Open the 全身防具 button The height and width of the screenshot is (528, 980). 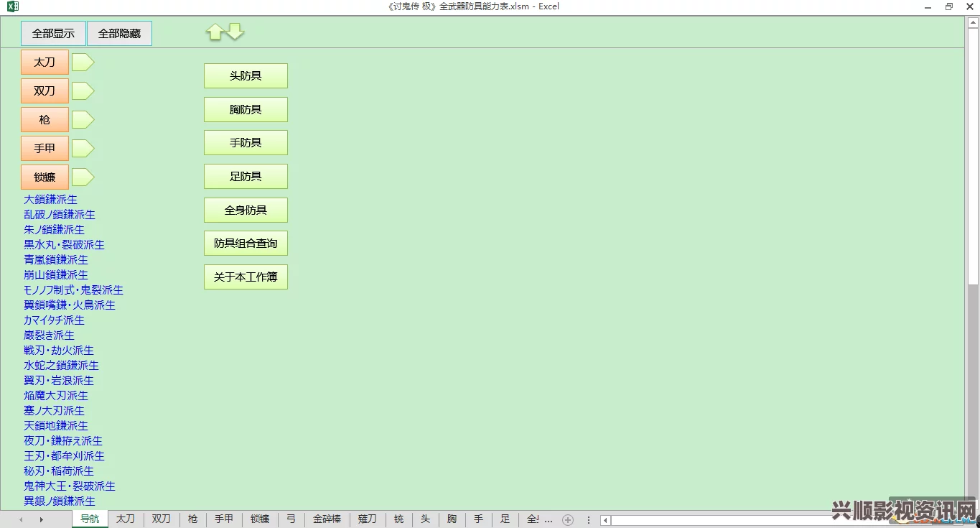click(246, 210)
